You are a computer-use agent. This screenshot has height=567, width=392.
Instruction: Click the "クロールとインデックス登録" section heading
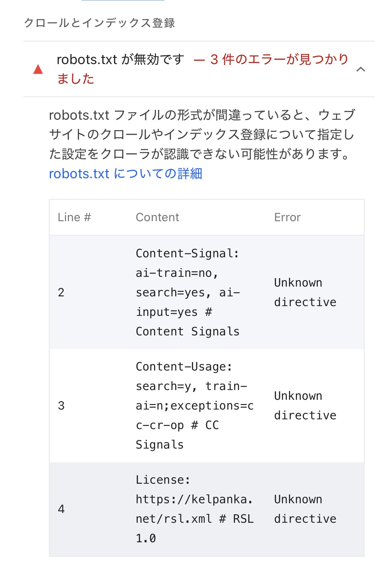99,23
